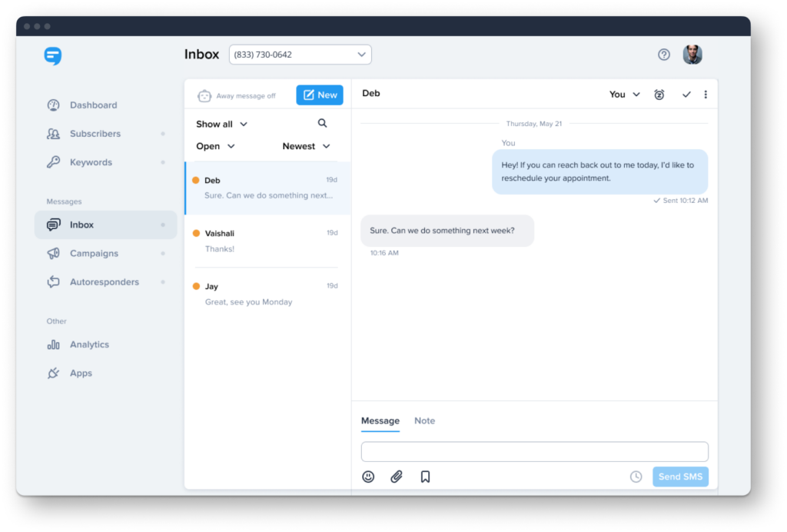Screen dimensions: 787x532
Task: Attach a file with paperclip icon
Action: pos(397,477)
